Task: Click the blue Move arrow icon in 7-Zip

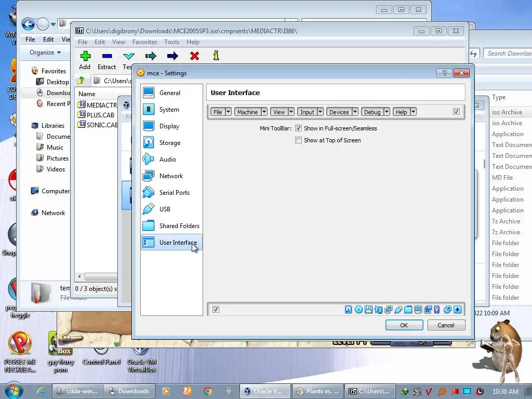Action: pos(172,56)
